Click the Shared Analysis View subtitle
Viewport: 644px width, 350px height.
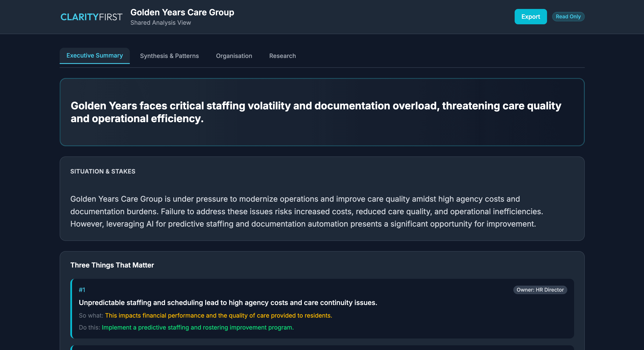pos(161,23)
